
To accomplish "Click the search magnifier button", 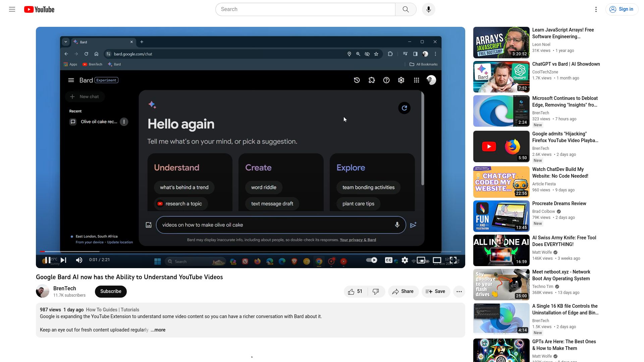I will [406, 9].
